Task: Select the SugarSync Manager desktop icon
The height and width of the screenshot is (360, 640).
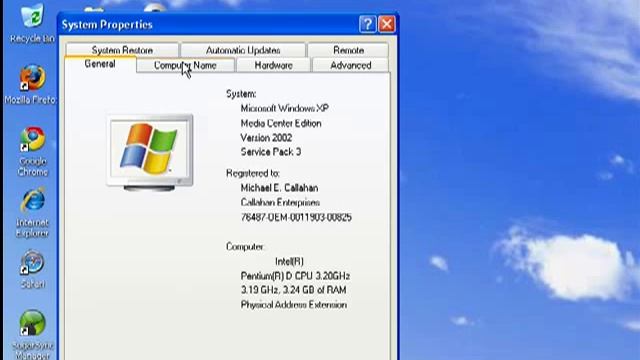Action: [32, 335]
